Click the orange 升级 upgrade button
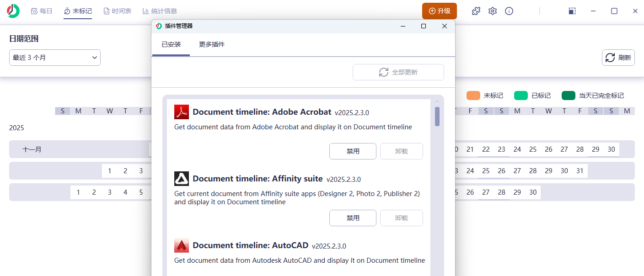The width and height of the screenshot is (644, 276). click(x=440, y=11)
